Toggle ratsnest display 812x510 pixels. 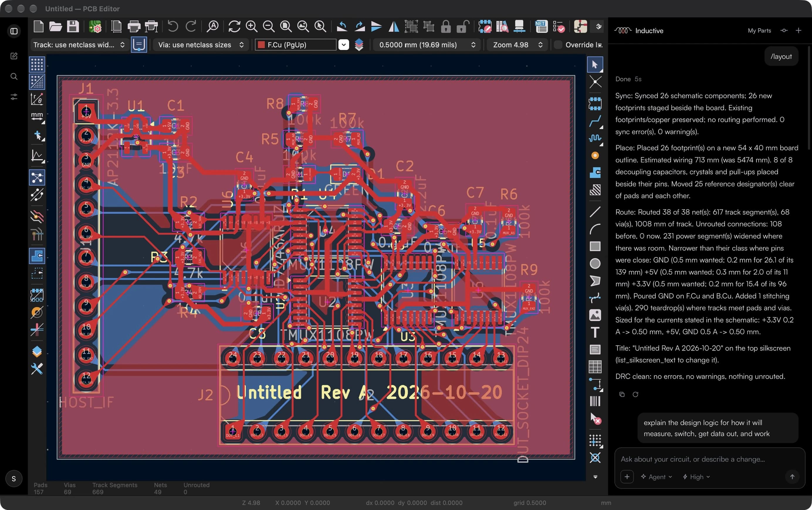click(37, 178)
